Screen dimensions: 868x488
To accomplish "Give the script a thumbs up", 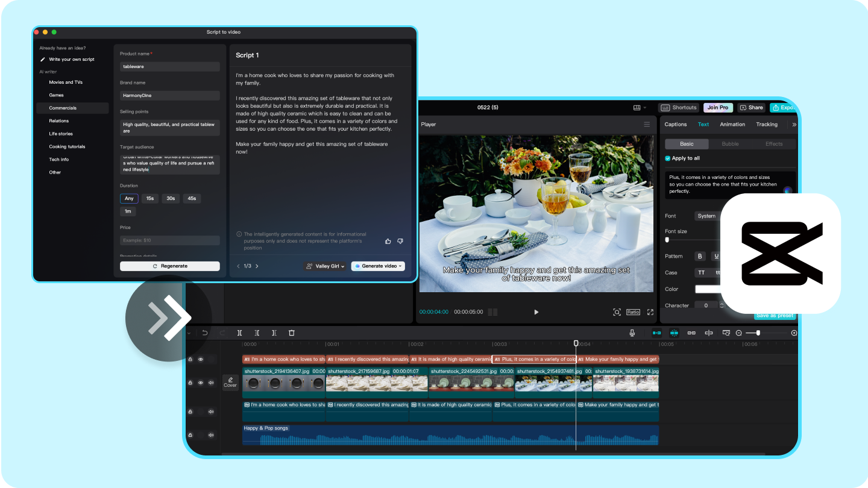I will pos(388,241).
